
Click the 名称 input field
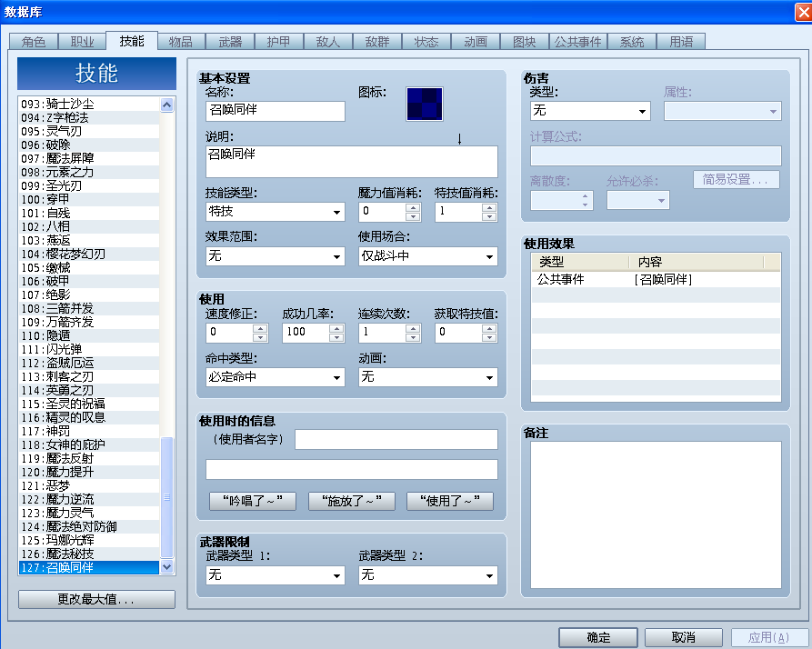(275, 111)
